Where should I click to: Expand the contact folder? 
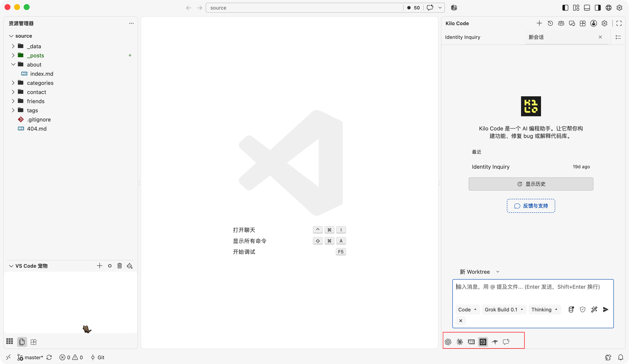[x=13, y=92]
